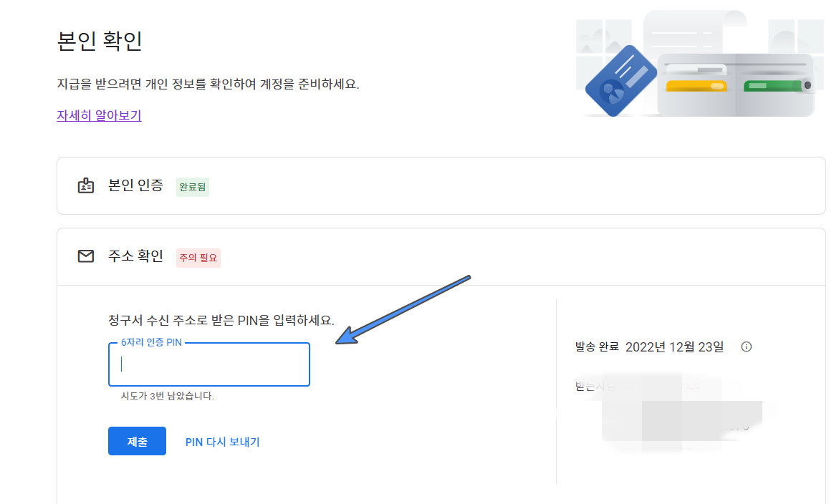
Task: Click the 주의 필요 warning badge
Action: [198, 258]
